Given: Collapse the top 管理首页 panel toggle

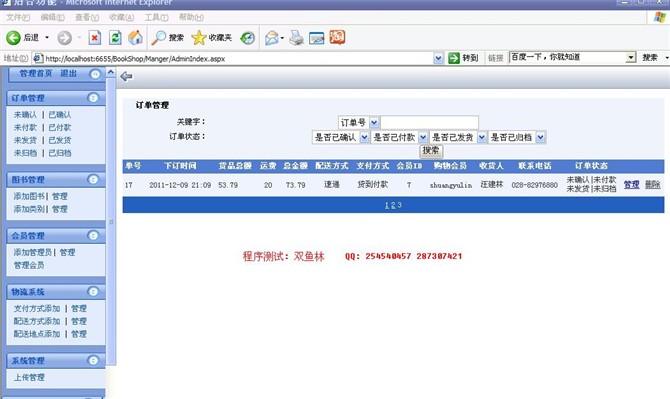Looking at the screenshot, I should point(95,74).
